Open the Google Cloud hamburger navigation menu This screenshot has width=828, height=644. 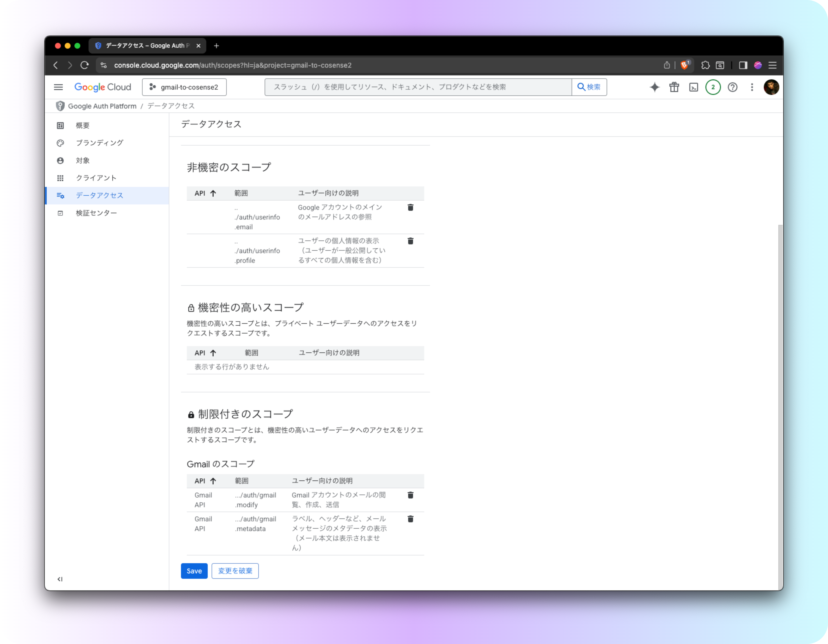[58, 87]
